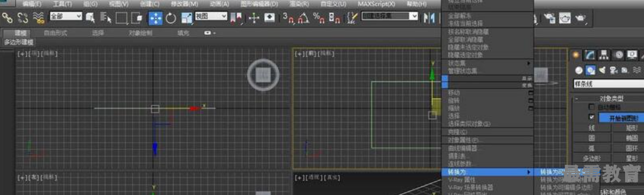Uncheck the Start New Shape checkbox
This screenshot has height=195, width=644.
pos(592,117)
